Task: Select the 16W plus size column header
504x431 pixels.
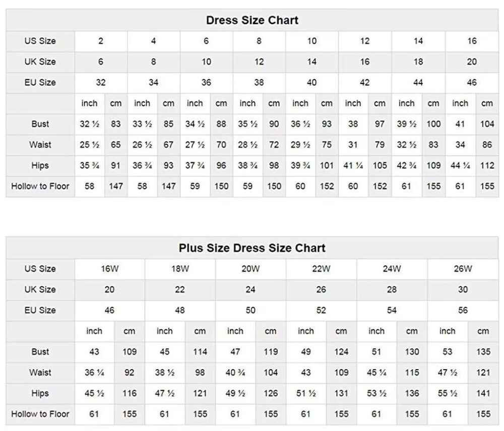Action: click(109, 269)
